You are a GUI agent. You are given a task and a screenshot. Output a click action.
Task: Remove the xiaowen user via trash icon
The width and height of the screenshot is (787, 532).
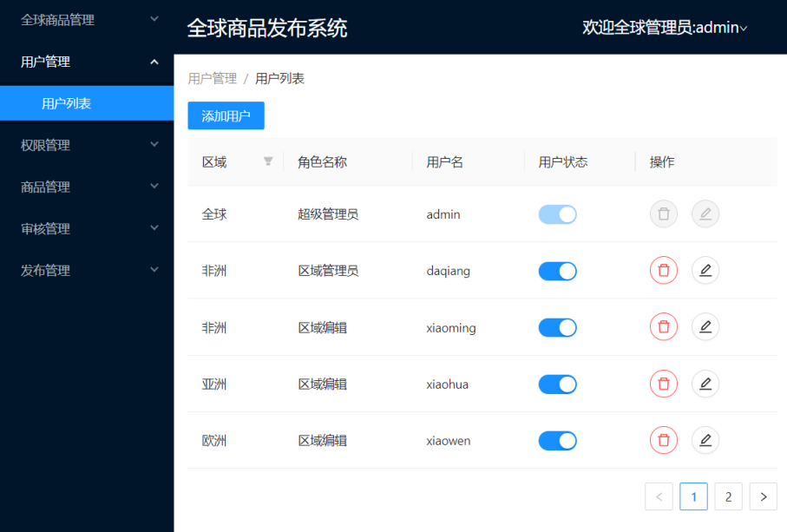663,440
